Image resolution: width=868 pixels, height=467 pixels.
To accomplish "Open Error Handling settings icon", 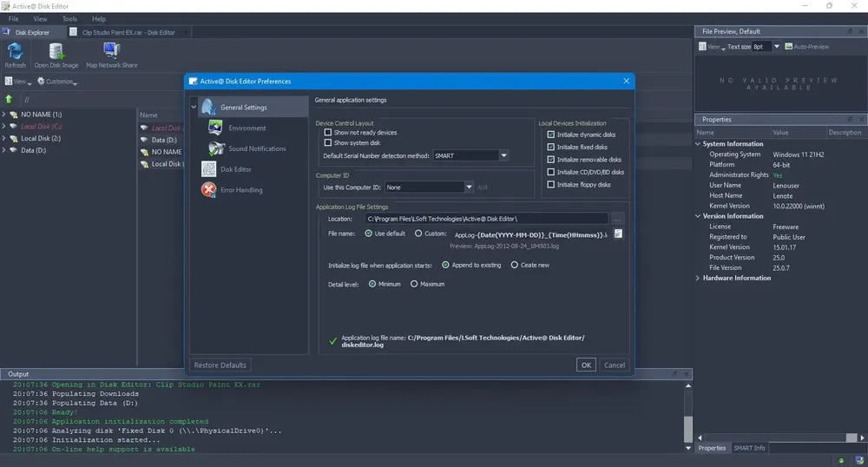I will [208, 190].
